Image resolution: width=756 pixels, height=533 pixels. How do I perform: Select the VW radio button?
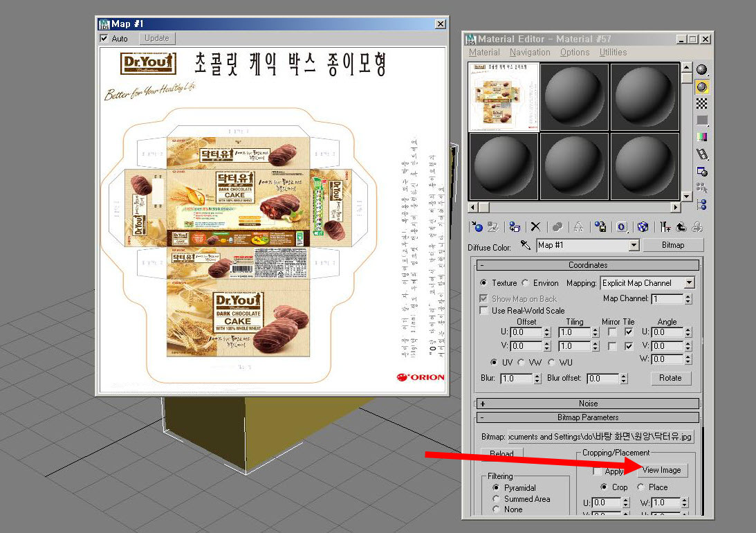pyautogui.click(x=522, y=362)
